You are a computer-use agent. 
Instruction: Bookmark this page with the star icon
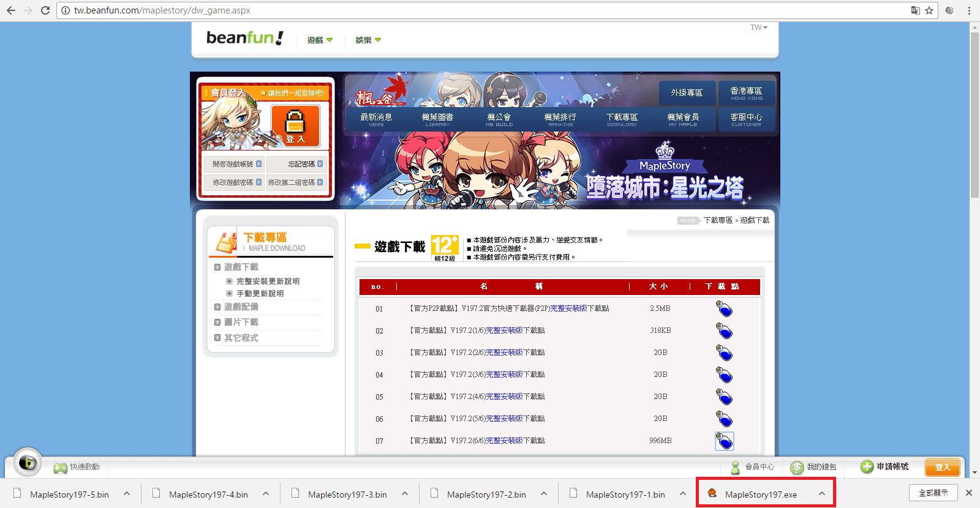[929, 10]
